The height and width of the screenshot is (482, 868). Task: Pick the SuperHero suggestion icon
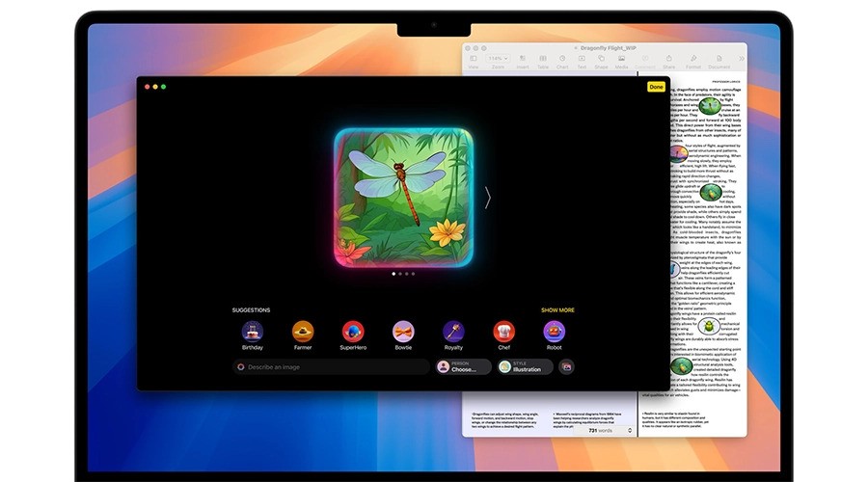(x=353, y=332)
